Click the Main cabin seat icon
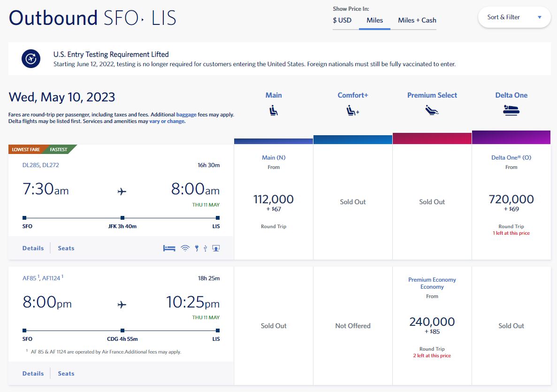This screenshot has width=557, height=392. pyautogui.click(x=274, y=110)
